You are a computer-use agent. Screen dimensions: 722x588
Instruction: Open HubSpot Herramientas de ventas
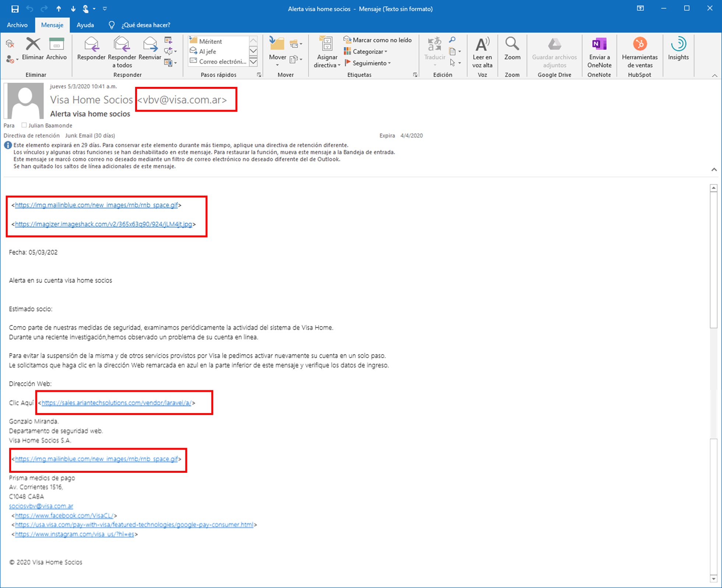(640, 53)
